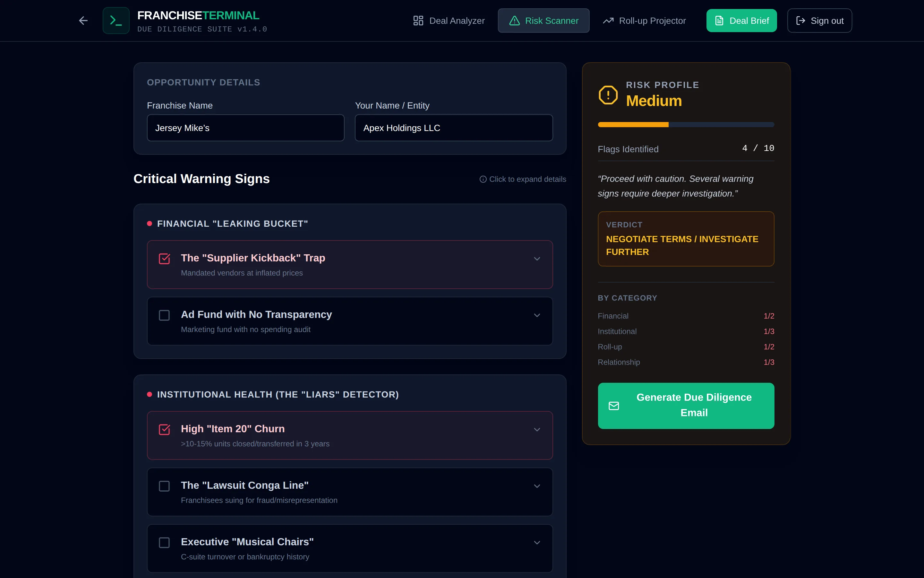Viewport: 924px width, 578px height.
Task: Click the Relationship category row
Action: pos(686,363)
